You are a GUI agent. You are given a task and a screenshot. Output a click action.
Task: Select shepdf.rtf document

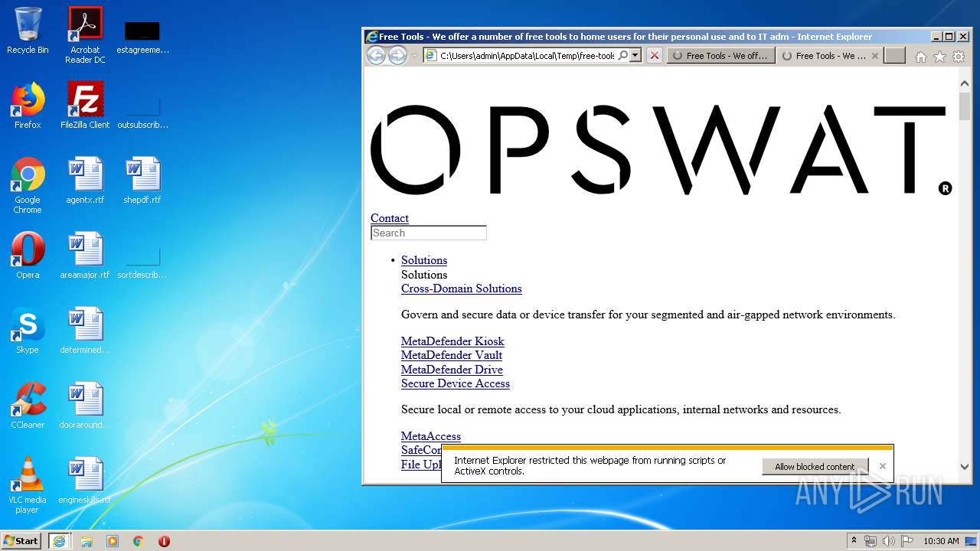[142, 181]
